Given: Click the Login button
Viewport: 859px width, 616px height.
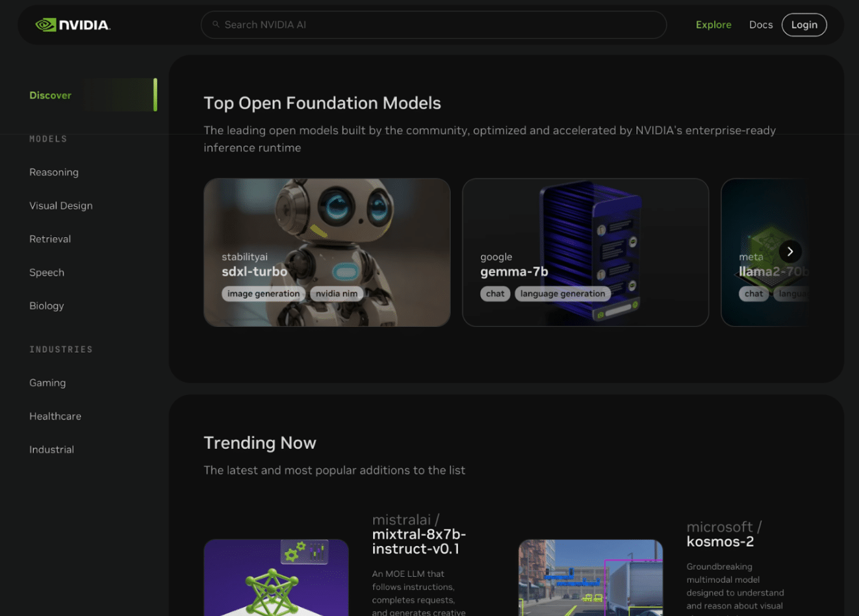Looking at the screenshot, I should (x=804, y=25).
